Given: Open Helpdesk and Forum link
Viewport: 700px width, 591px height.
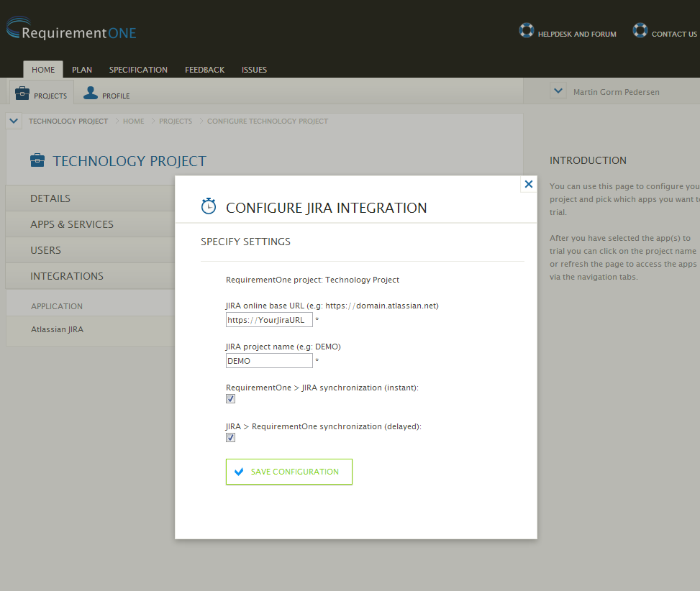Looking at the screenshot, I should [x=577, y=35].
